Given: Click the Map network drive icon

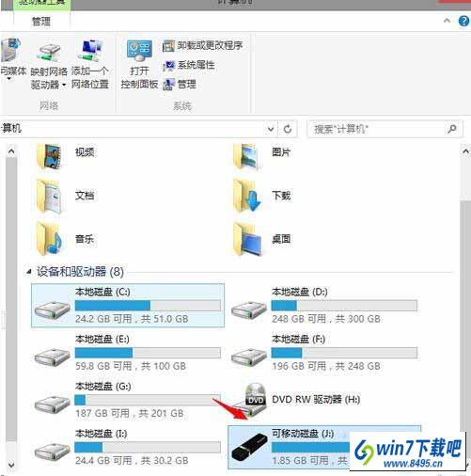Looking at the screenshot, I should 49,53.
